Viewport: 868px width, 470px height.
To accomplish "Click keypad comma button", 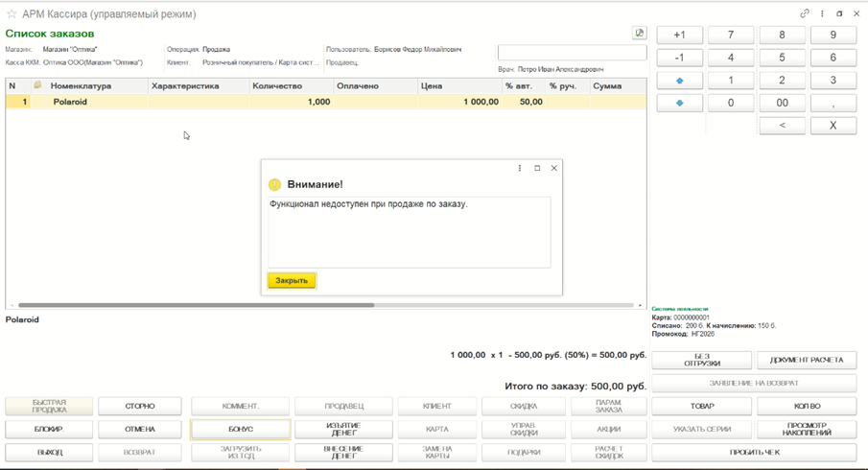I will click(x=833, y=103).
